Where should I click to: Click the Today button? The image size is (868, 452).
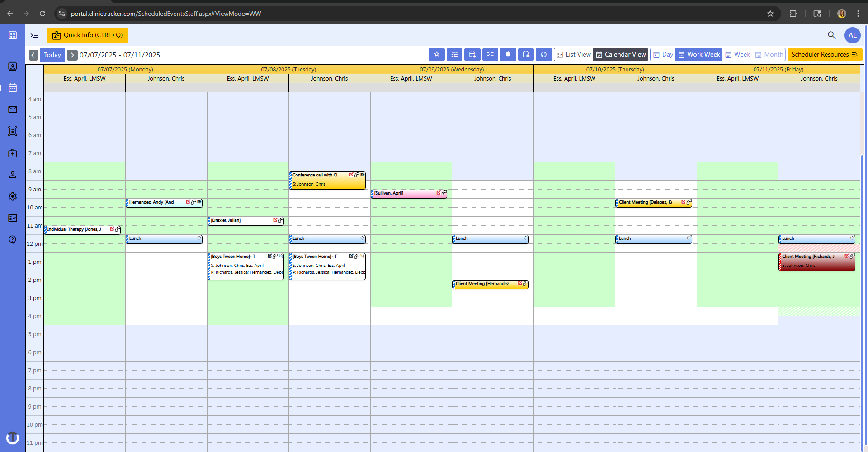pos(52,55)
